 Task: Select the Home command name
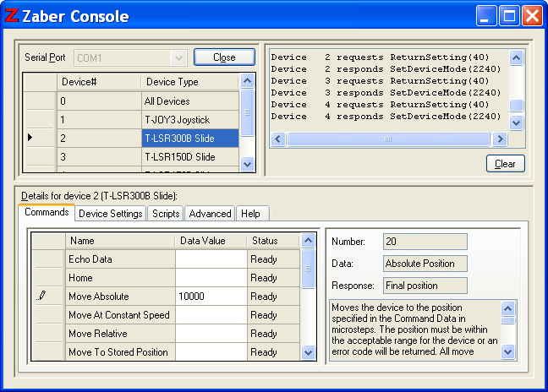pos(120,278)
